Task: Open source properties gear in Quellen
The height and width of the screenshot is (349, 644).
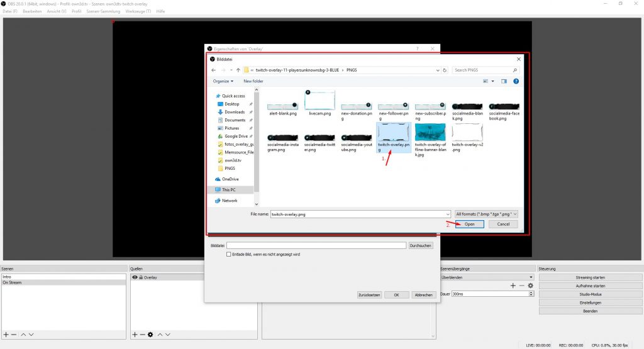Action: click(150, 335)
